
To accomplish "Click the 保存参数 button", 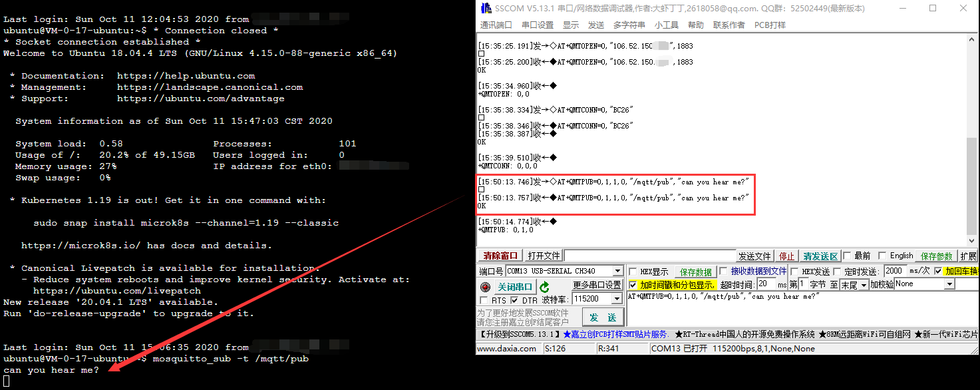I will [937, 256].
